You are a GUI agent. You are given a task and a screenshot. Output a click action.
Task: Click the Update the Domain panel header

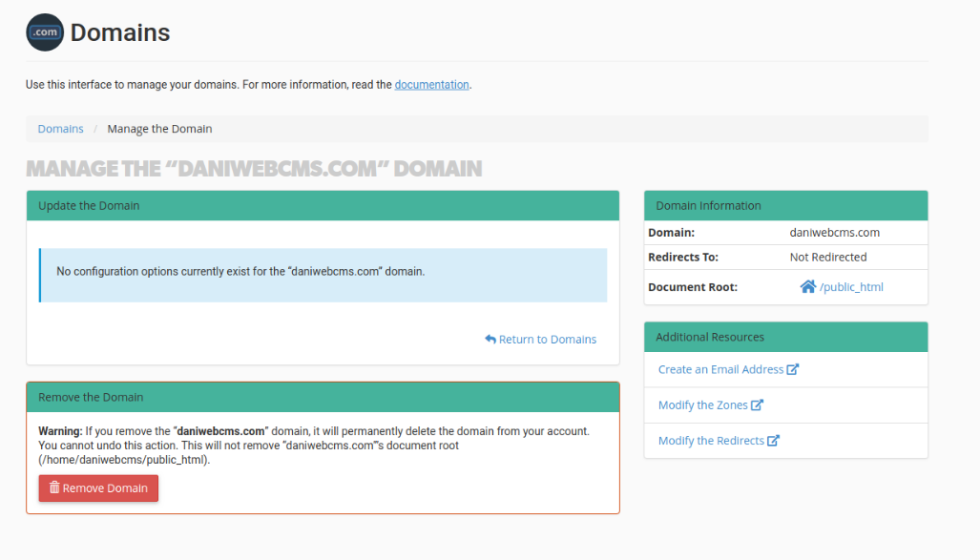click(323, 206)
